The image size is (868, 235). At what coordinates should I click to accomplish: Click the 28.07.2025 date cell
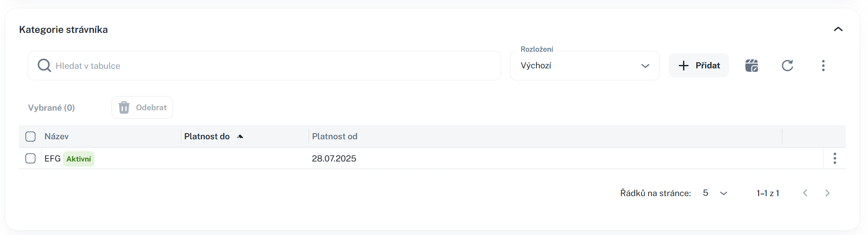tap(334, 159)
